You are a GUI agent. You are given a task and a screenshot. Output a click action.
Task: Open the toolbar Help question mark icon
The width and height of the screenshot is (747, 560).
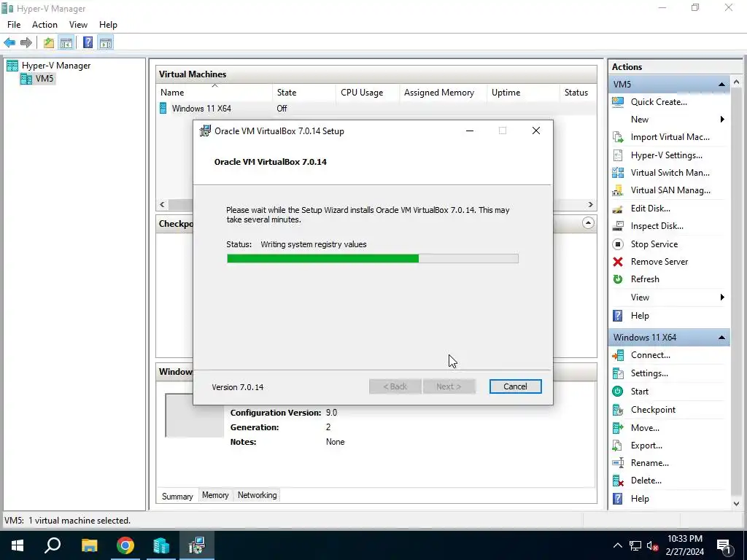88,43
